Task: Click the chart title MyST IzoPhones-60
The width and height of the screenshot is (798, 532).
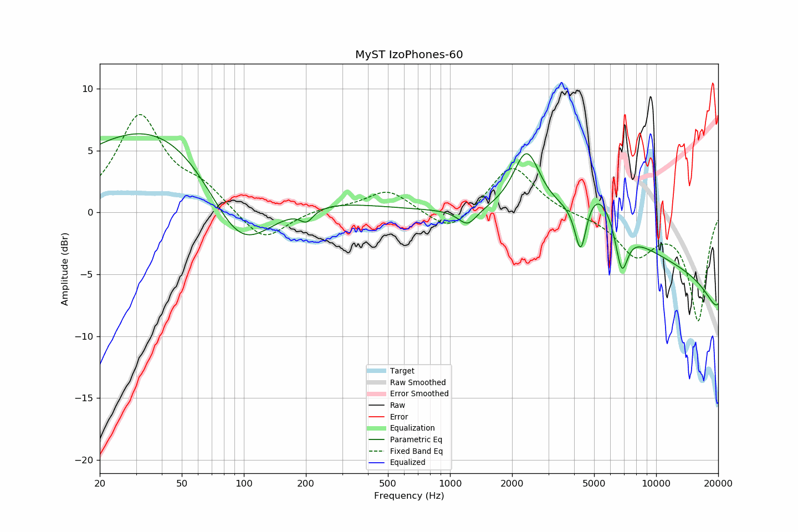Action: [x=409, y=55]
